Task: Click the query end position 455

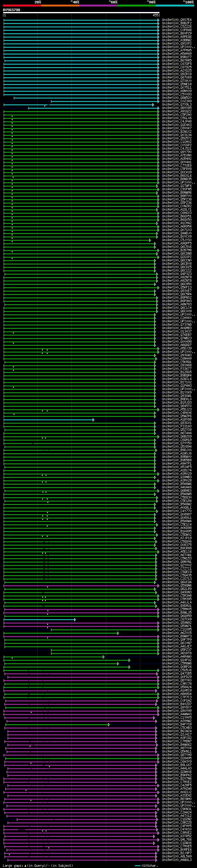Action: click(155, 15)
